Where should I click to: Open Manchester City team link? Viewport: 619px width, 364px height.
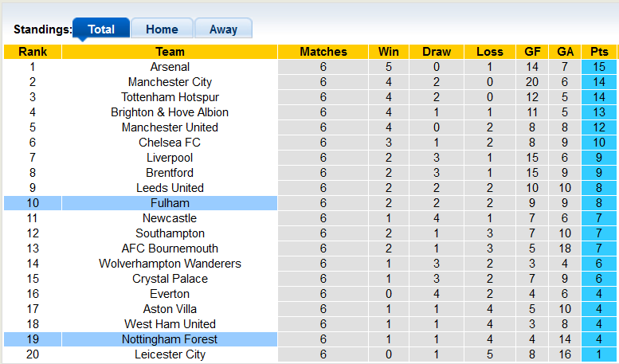coord(170,82)
